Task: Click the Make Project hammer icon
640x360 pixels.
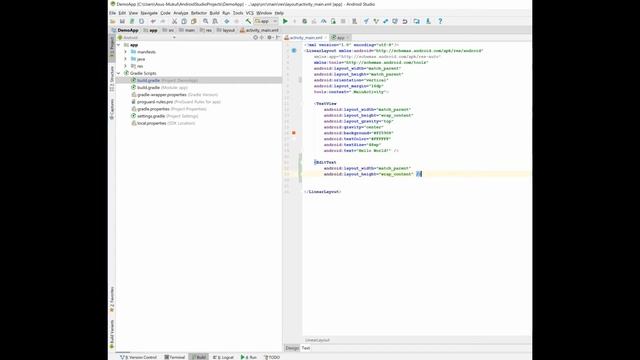Action: 248,21
